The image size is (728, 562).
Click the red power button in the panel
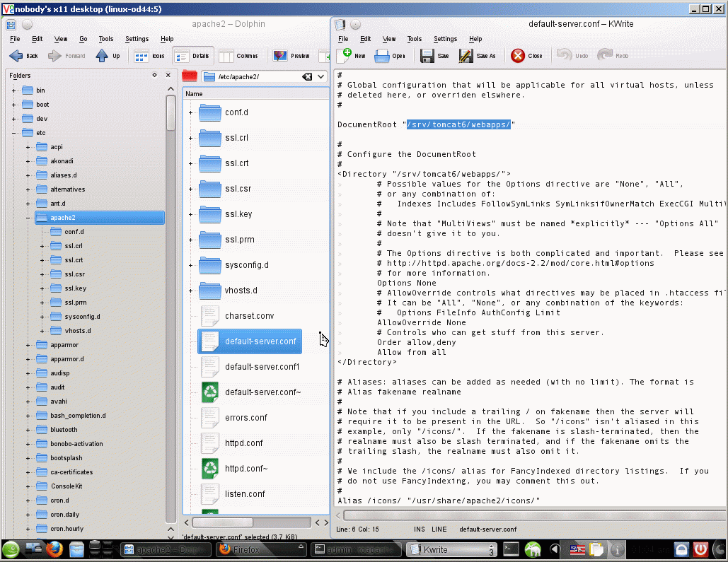point(700,550)
